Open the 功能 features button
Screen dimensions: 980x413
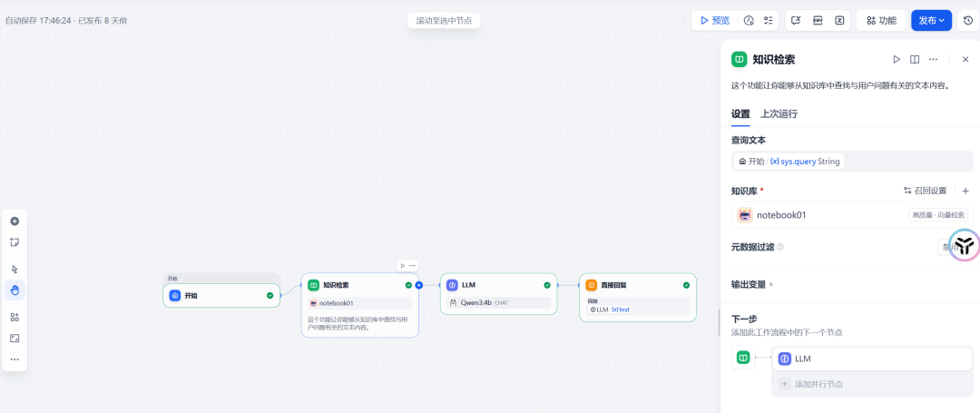pyautogui.click(x=880, y=21)
